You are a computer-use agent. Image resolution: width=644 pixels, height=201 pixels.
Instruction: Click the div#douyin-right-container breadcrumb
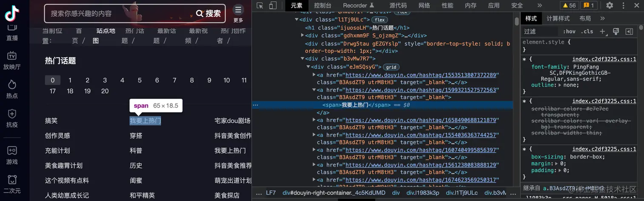coord(334,193)
